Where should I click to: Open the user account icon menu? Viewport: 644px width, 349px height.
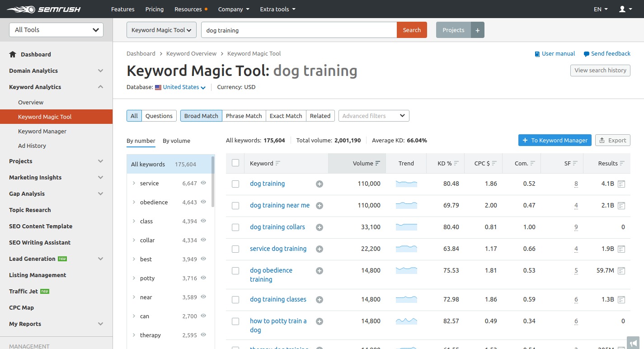625,9
